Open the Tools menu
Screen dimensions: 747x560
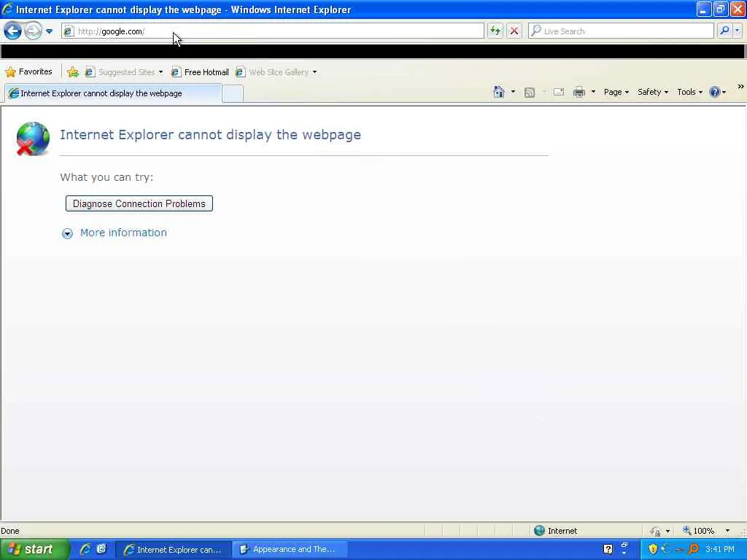[x=689, y=92]
